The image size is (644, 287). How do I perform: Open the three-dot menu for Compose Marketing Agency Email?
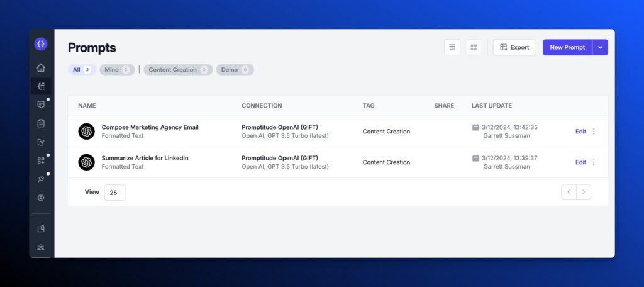(594, 132)
